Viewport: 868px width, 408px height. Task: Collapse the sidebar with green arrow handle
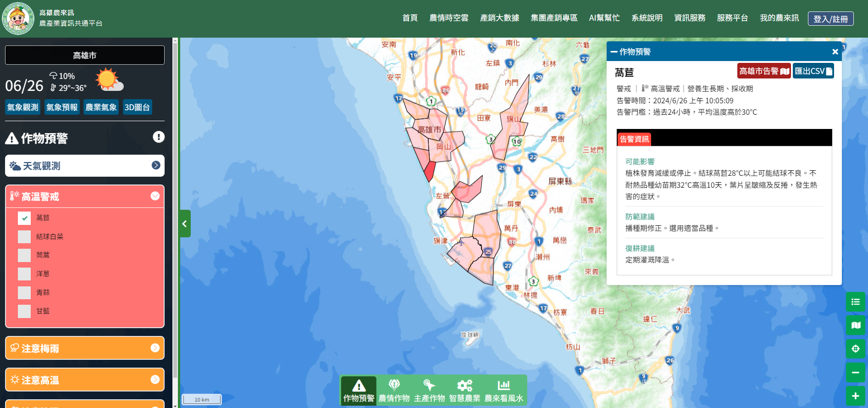click(x=185, y=224)
